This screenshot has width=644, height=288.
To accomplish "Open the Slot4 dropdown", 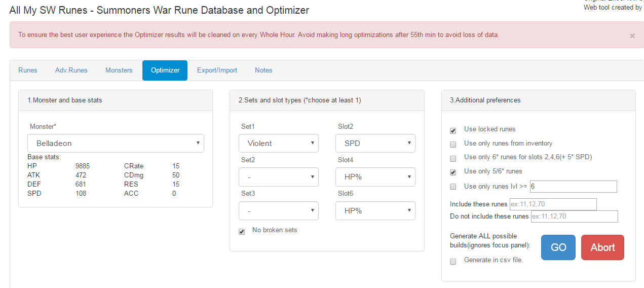I will point(375,177).
